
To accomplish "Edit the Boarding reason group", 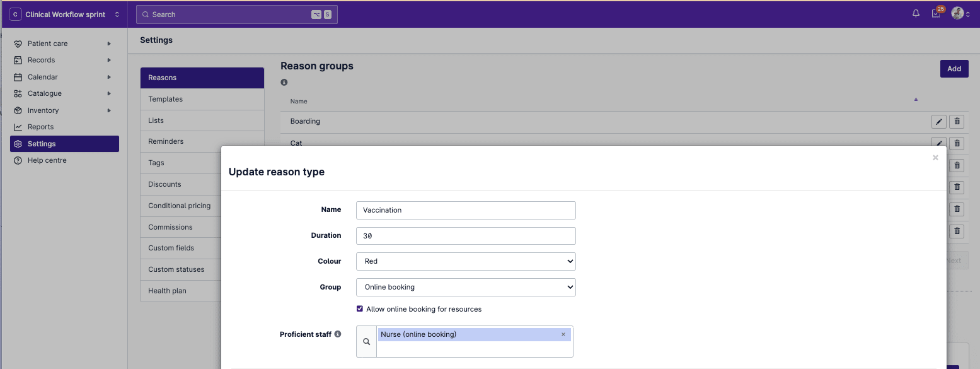I will tap(938, 121).
